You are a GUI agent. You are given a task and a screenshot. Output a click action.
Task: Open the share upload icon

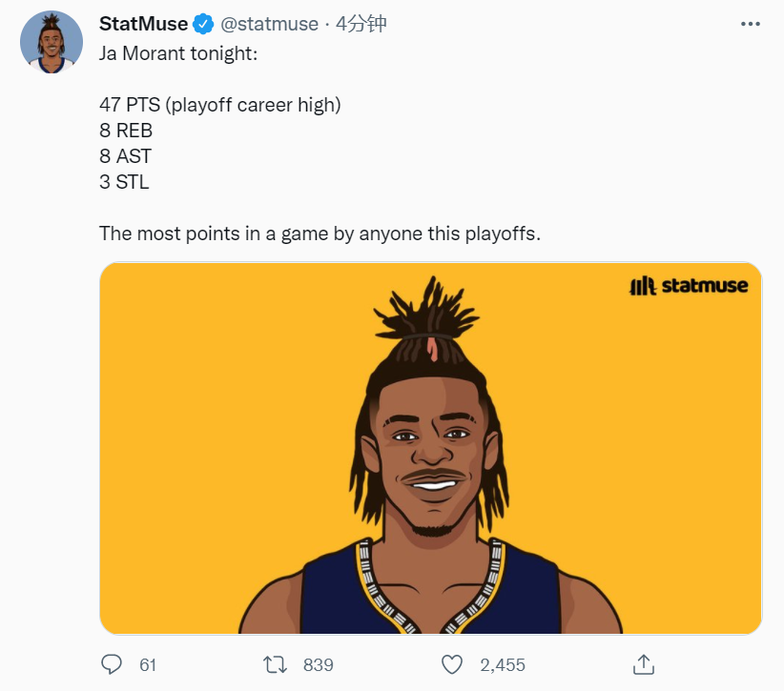click(644, 664)
